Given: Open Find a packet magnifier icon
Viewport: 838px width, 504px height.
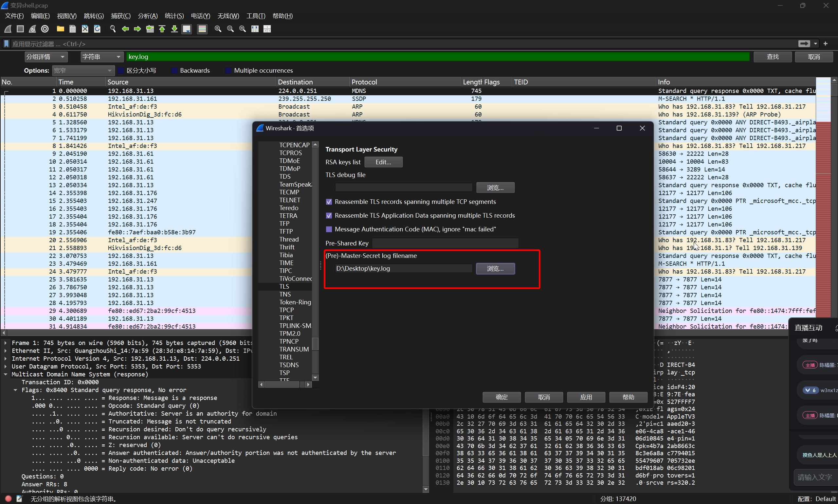Looking at the screenshot, I should tap(113, 29).
